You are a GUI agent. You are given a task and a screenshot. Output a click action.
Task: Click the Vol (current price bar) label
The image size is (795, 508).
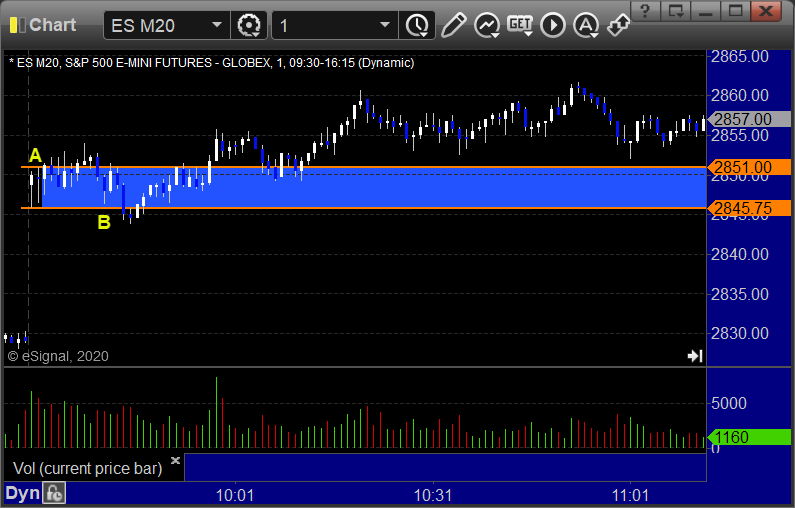click(88, 468)
